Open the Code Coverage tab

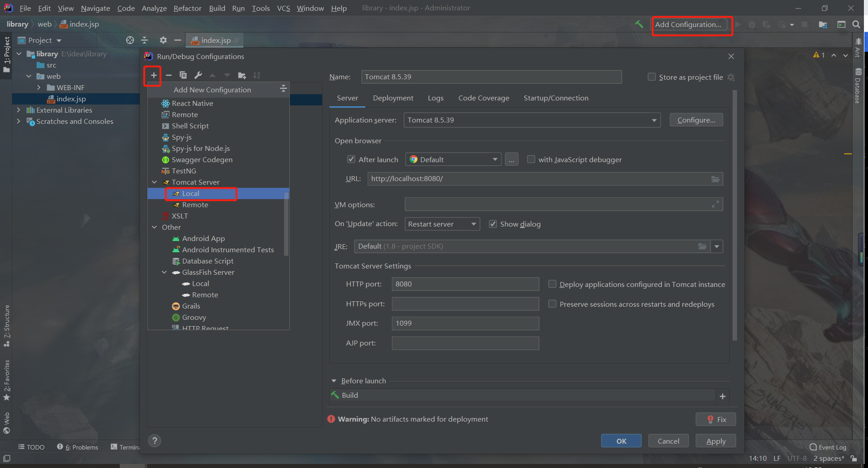tap(484, 98)
